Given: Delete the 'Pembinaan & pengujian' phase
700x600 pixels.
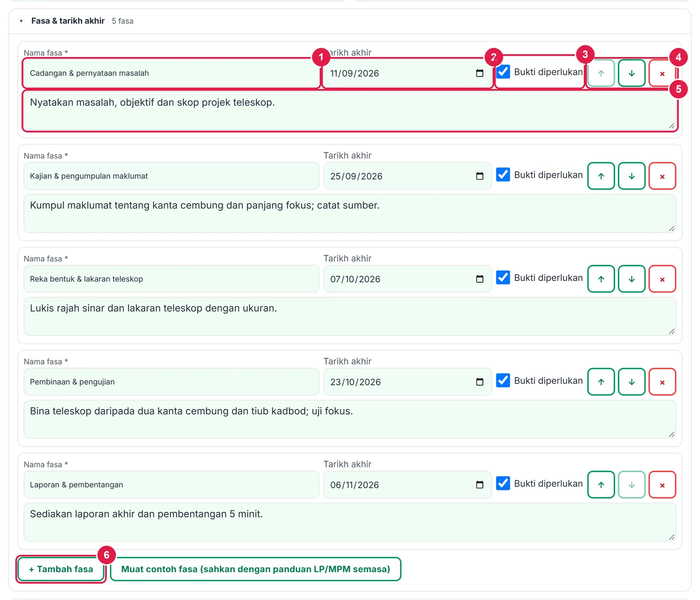Looking at the screenshot, I should 662,382.
